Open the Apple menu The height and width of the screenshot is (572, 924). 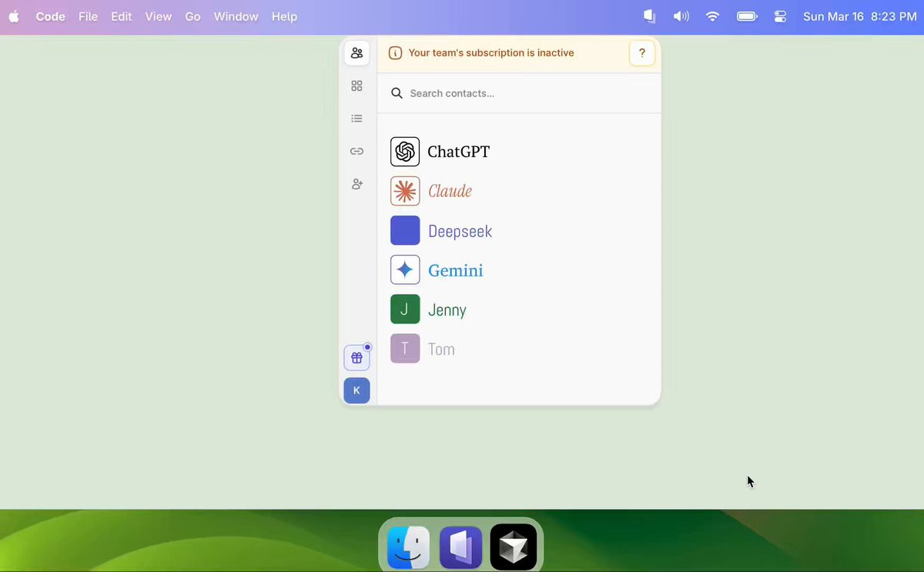(x=14, y=16)
